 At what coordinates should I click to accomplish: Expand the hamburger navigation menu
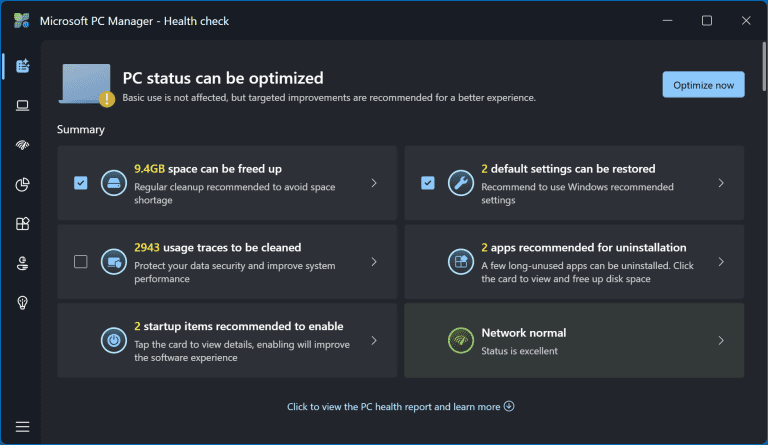(x=22, y=426)
